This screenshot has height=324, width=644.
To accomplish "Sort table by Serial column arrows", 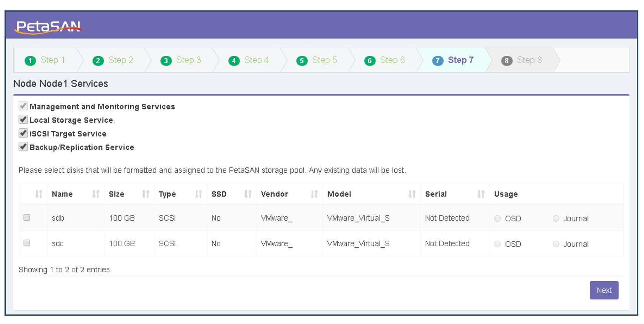I will pos(481,194).
